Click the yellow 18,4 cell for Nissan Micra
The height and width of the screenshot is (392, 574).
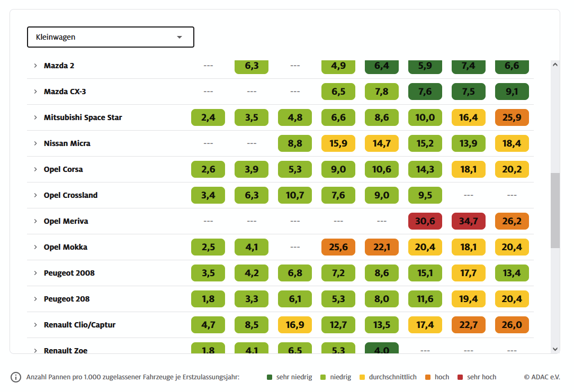pos(512,143)
